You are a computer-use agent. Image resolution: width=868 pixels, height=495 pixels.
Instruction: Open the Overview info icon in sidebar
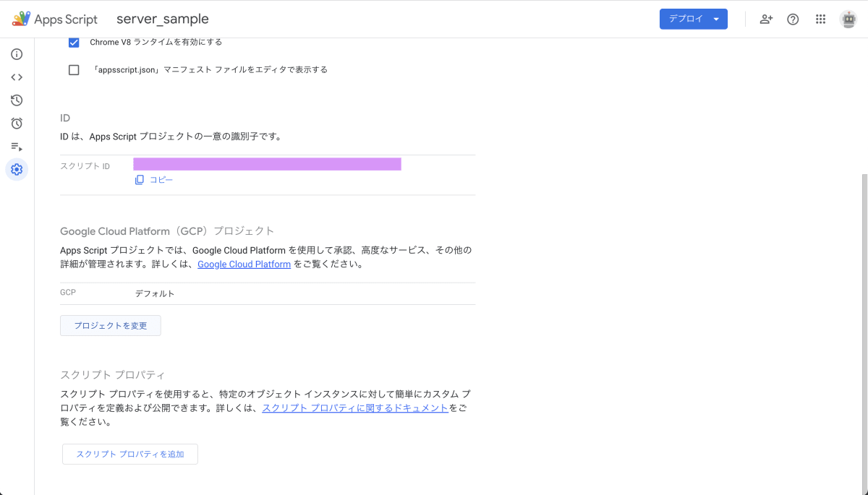[17, 54]
